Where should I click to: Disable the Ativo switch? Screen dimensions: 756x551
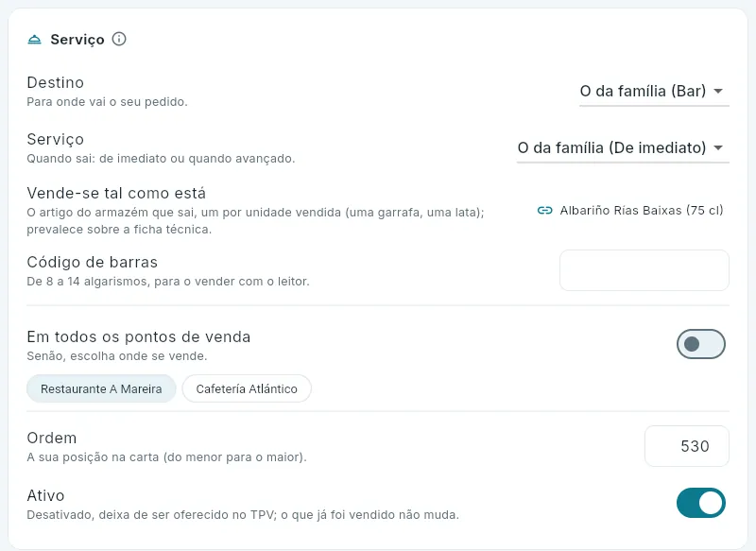tap(700, 503)
